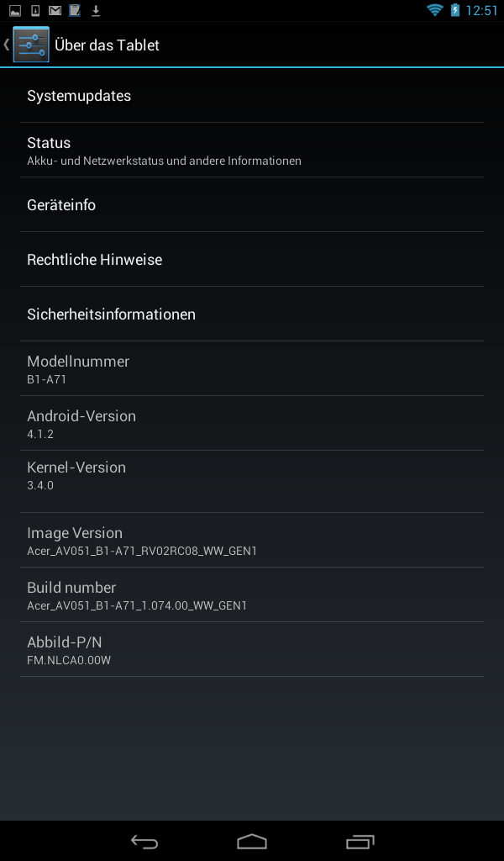This screenshot has width=504, height=861.
Task: Tap the Kernel-Version 3.4.0 row
Action: tap(252, 482)
